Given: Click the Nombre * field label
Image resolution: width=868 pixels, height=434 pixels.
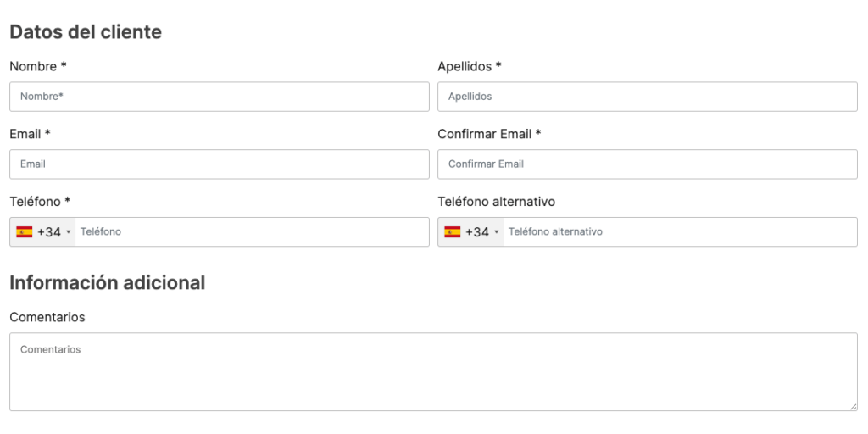Looking at the screenshot, I should [38, 67].
